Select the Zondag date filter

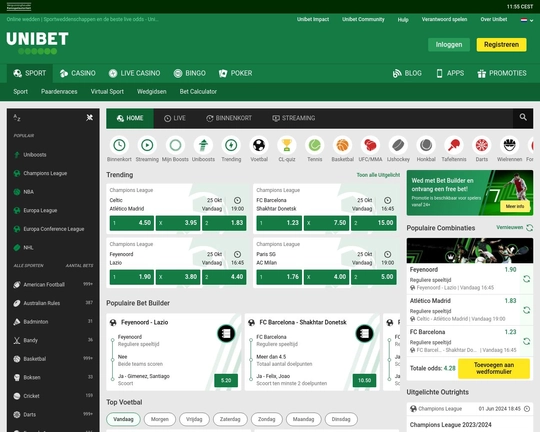(x=267, y=419)
